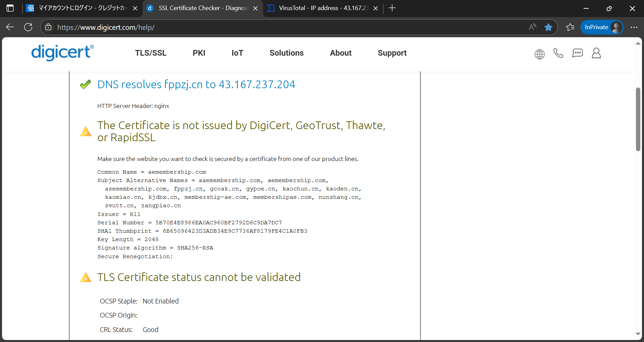Click the favorites star icon
644x342 pixels.
click(548, 27)
